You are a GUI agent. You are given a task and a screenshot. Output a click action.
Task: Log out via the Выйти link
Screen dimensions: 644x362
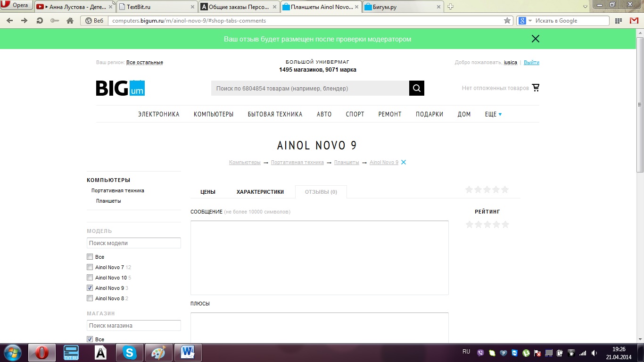pos(531,62)
